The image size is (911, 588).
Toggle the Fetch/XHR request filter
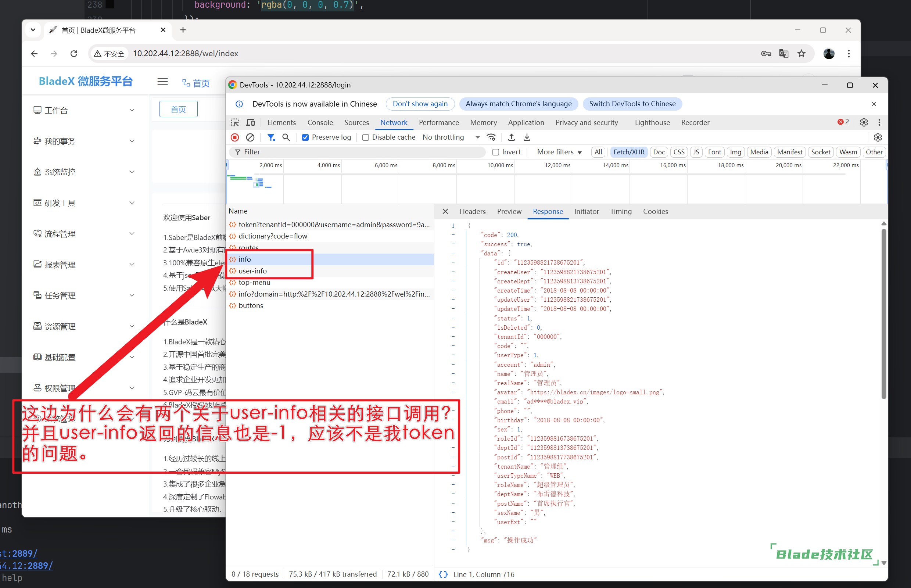click(628, 152)
